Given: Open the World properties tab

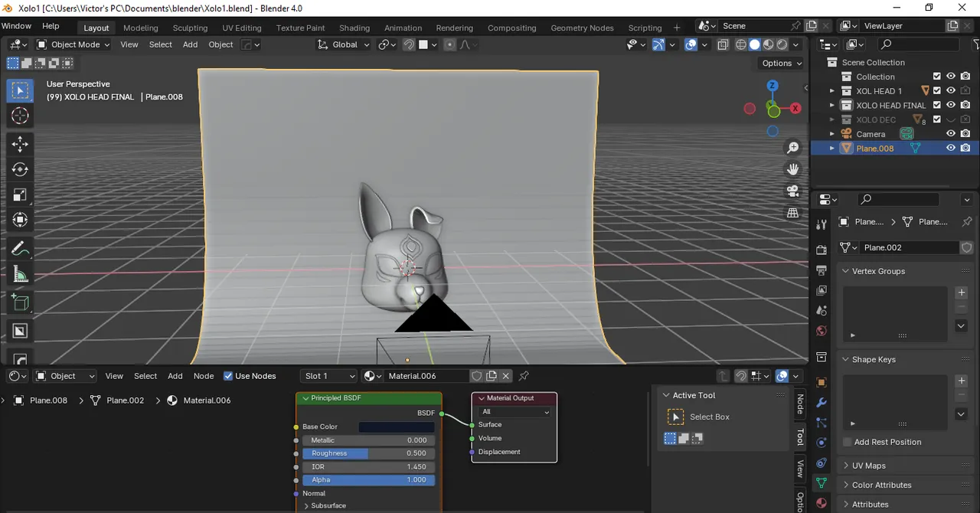Looking at the screenshot, I should (822, 331).
